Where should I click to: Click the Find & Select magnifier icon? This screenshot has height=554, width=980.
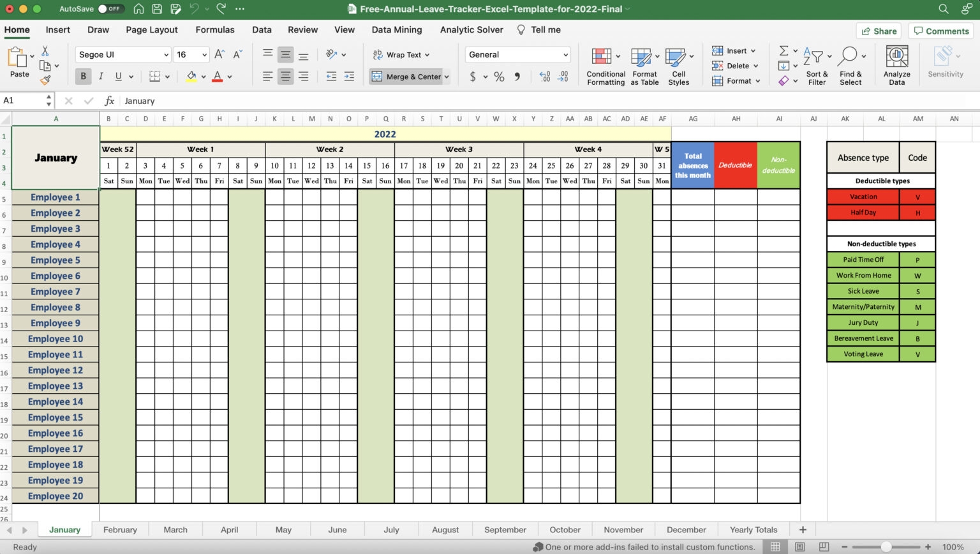point(848,57)
